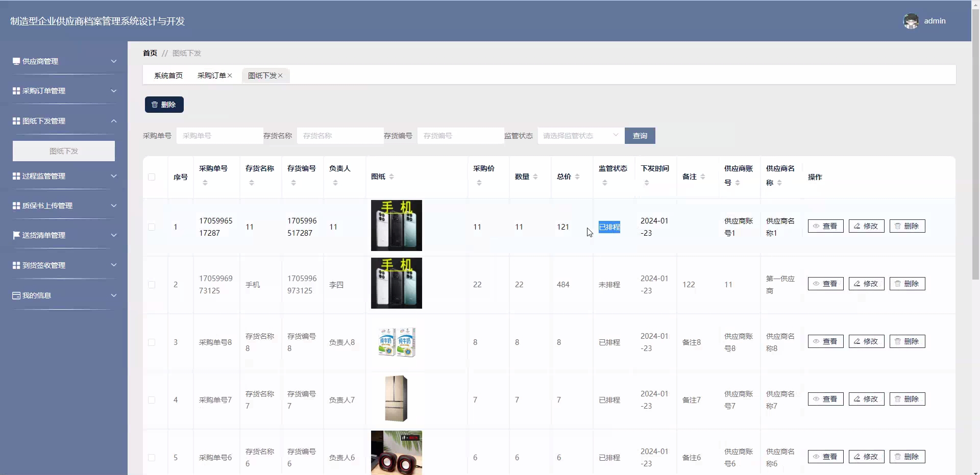
Task: Sort table by 总价 column arrows
Action: click(x=577, y=177)
